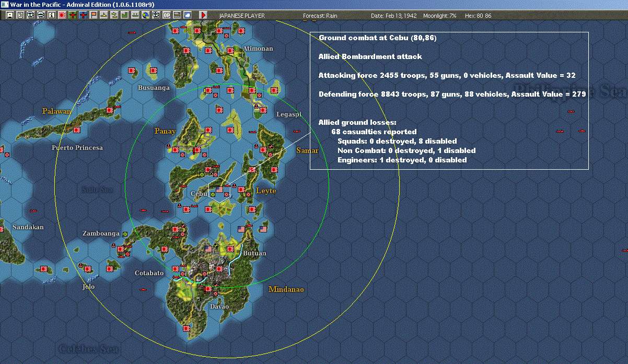Select the Davao Japanese base with red exclamation
Screen dimensions: 628x364
208,288
